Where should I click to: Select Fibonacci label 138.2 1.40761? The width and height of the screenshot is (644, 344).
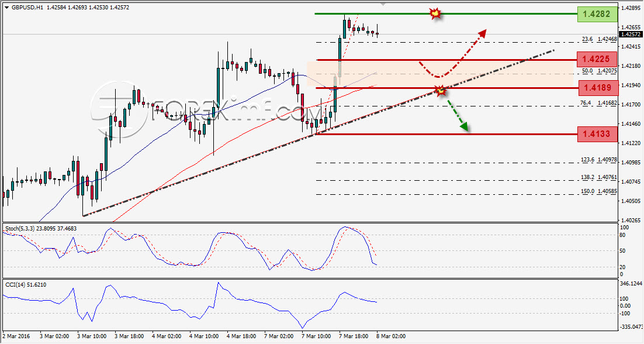[599, 177]
